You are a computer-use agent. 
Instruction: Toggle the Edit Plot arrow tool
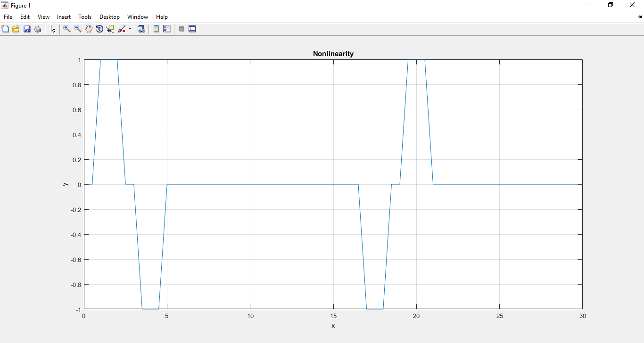pos(53,29)
